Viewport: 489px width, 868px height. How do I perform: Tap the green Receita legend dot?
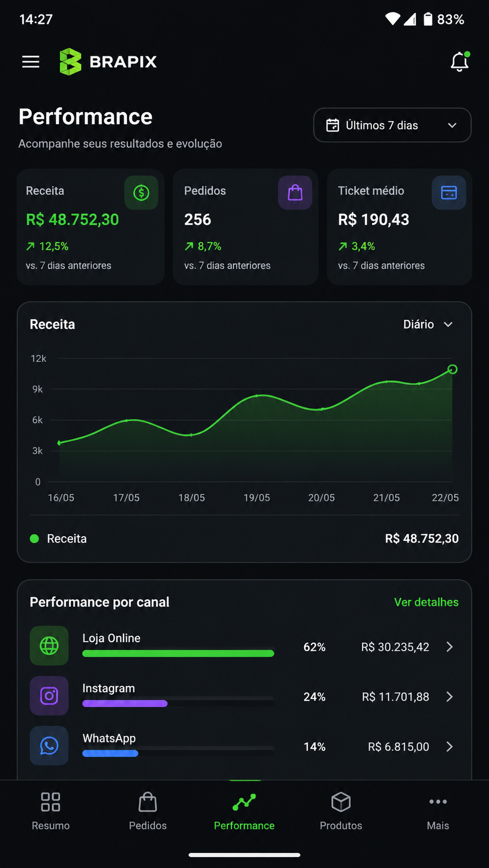[x=35, y=538]
